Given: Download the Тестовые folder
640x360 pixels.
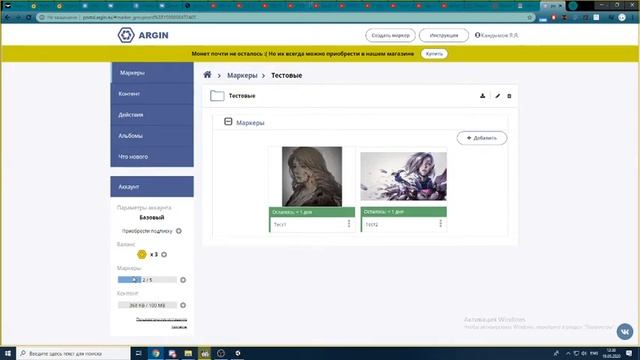Looking at the screenshot, I should point(482,96).
